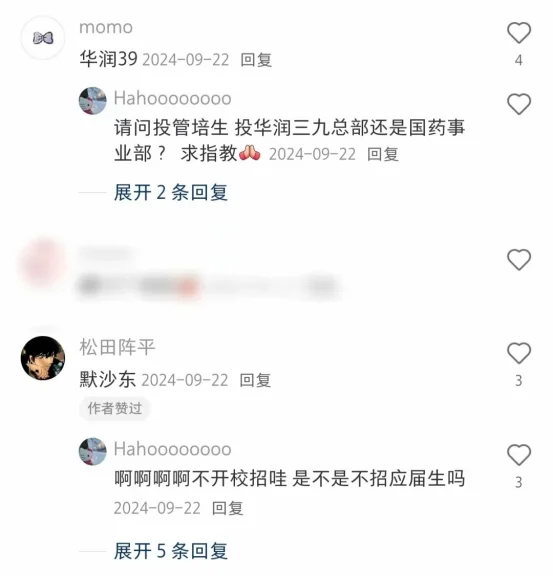
Task: Like Hahoooooooo's reply about 投管培生
Action: [x=518, y=104]
